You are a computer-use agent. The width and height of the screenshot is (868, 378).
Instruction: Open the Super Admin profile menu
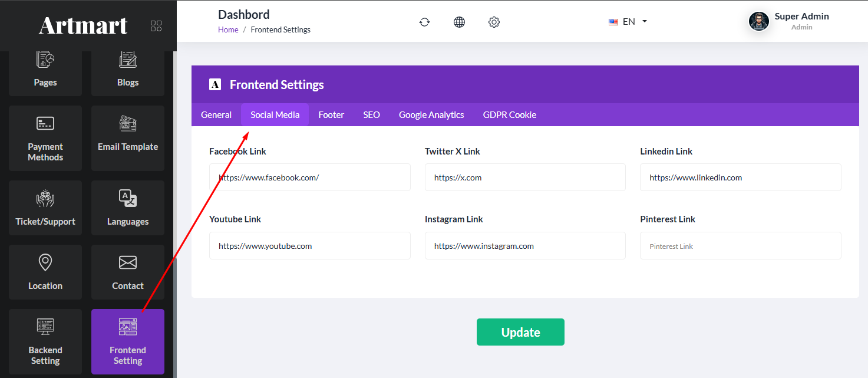(x=789, y=21)
